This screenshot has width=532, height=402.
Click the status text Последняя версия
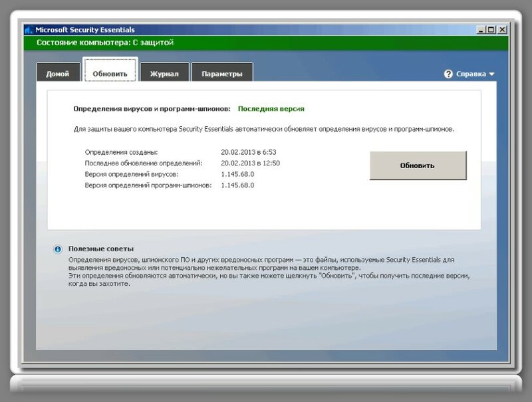click(x=271, y=109)
